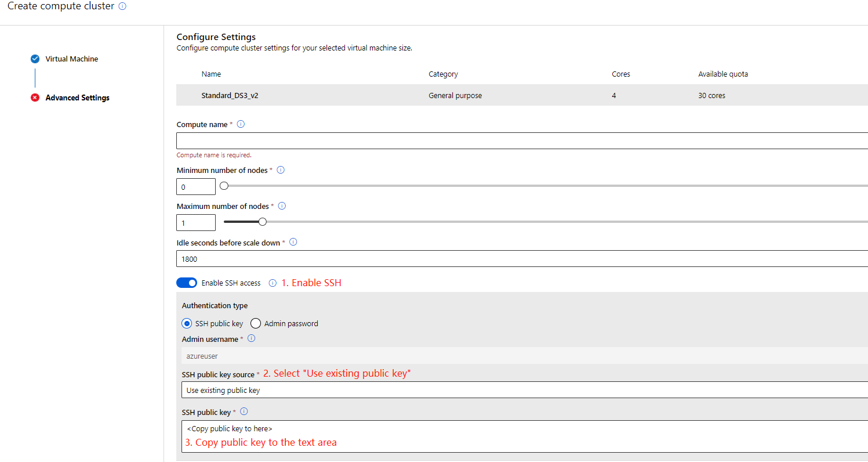Click the Compute name input field
The width and height of the screenshot is (868, 462).
(x=522, y=141)
